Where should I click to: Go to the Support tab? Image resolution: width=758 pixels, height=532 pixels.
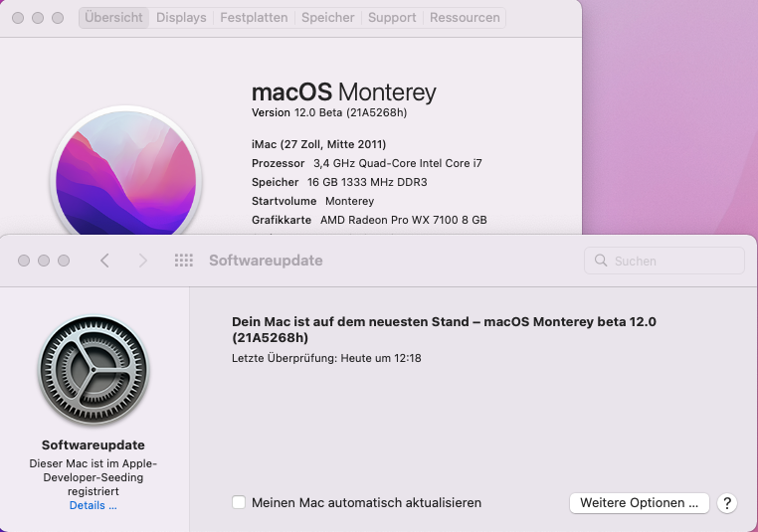coord(392,17)
